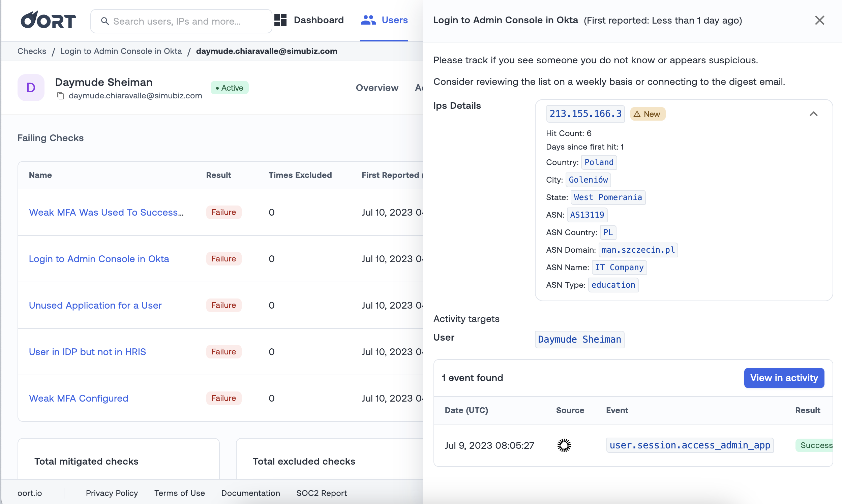
Task: Collapse the 213.155.166.3 IP details
Action: (813, 114)
